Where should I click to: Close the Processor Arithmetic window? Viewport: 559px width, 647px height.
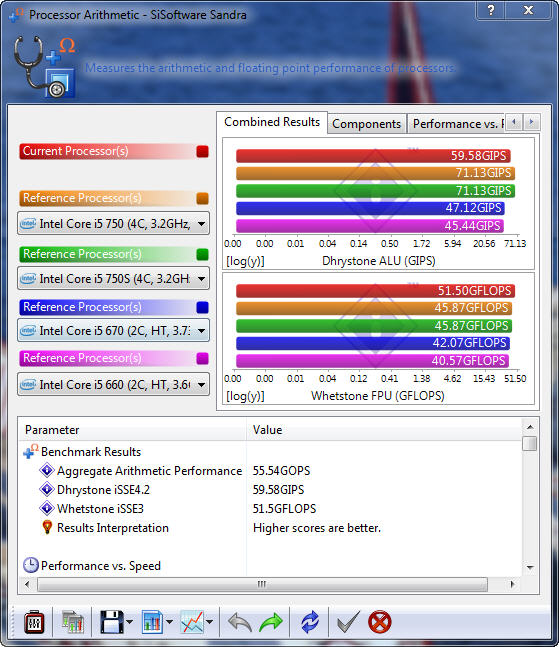pos(528,10)
